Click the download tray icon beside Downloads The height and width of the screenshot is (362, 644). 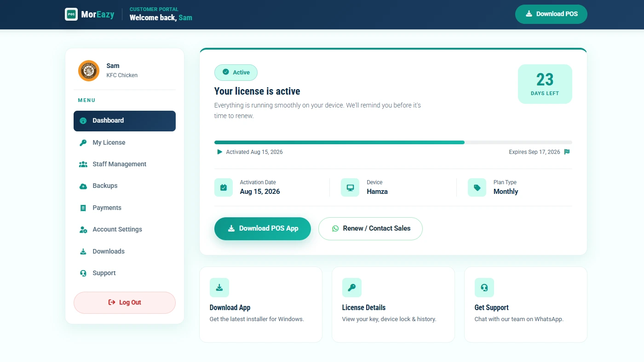[83, 252]
